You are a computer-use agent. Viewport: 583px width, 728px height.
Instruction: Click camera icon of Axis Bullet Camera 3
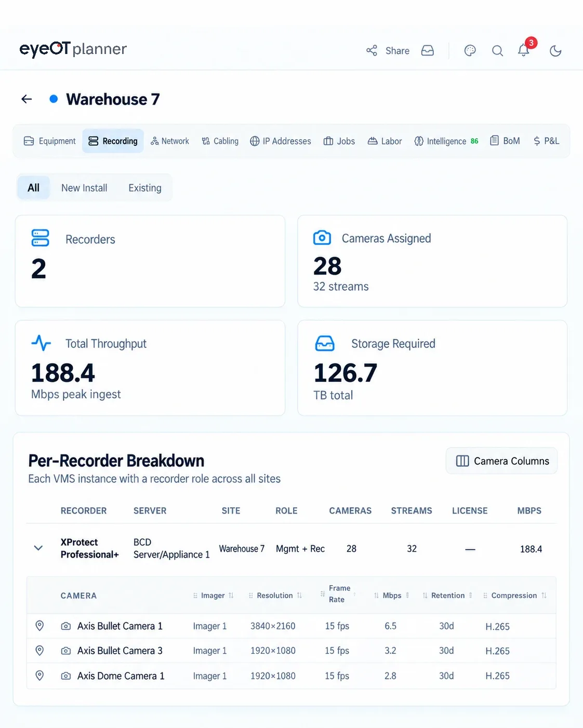[66, 651]
